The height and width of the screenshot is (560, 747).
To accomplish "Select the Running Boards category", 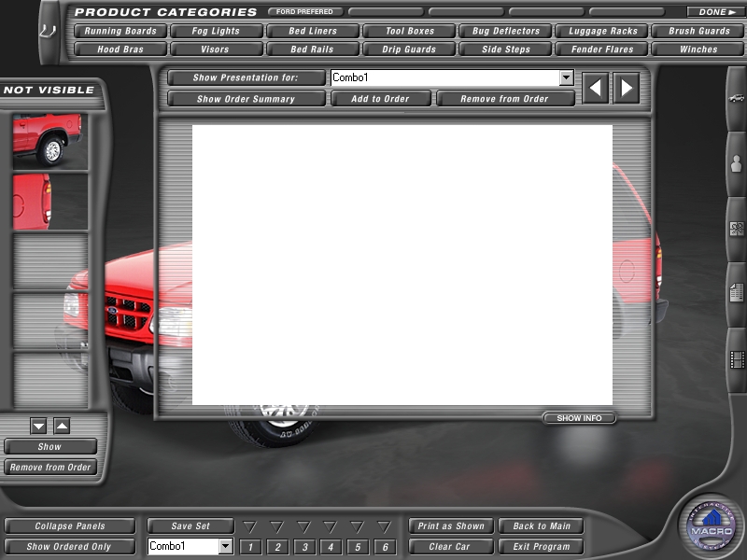I will coord(120,31).
